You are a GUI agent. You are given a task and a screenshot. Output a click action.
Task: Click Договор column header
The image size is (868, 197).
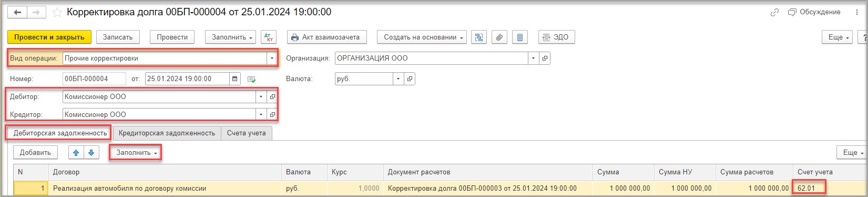(x=165, y=172)
